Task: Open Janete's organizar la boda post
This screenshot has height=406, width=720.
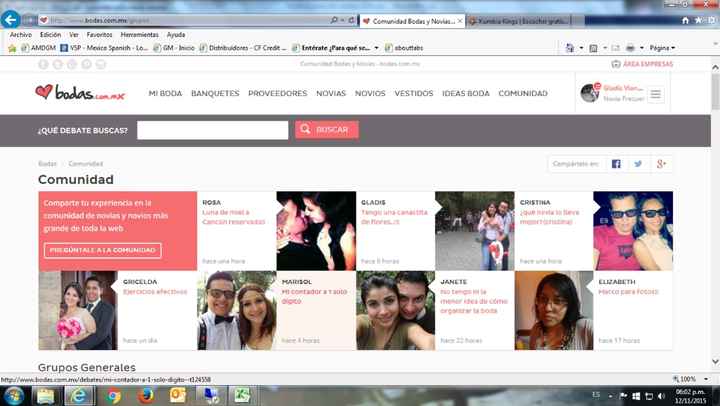Action: click(x=474, y=301)
